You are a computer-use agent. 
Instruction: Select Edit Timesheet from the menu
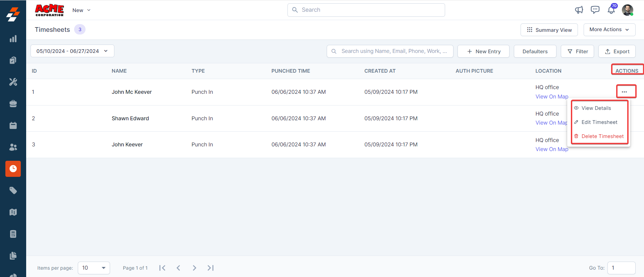[x=599, y=122]
